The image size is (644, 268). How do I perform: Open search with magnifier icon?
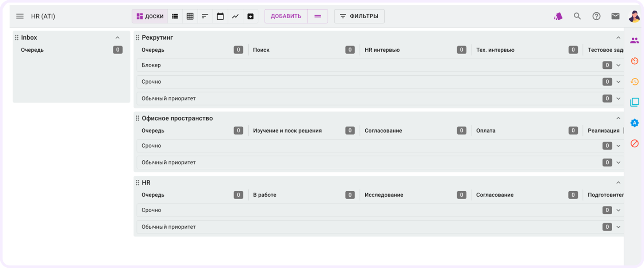(577, 16)
